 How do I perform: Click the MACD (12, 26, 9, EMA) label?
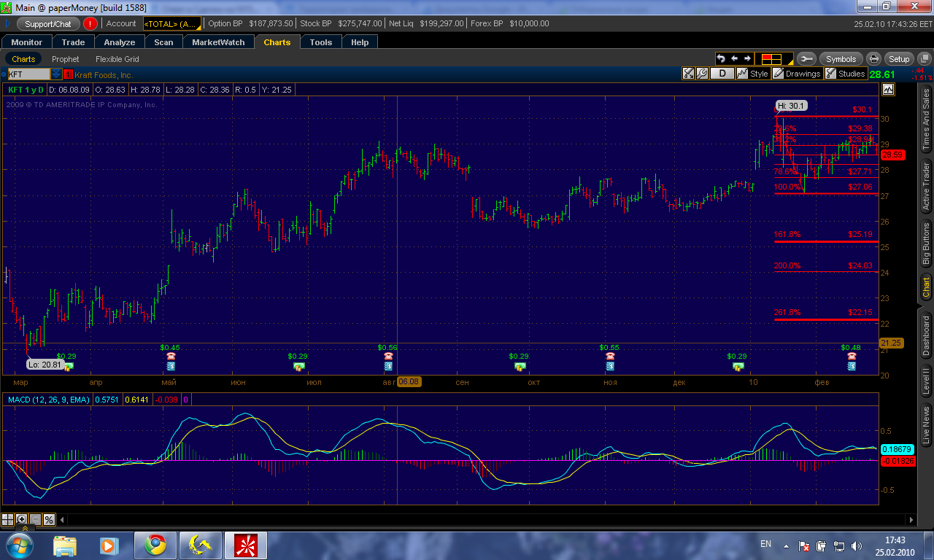49,400
